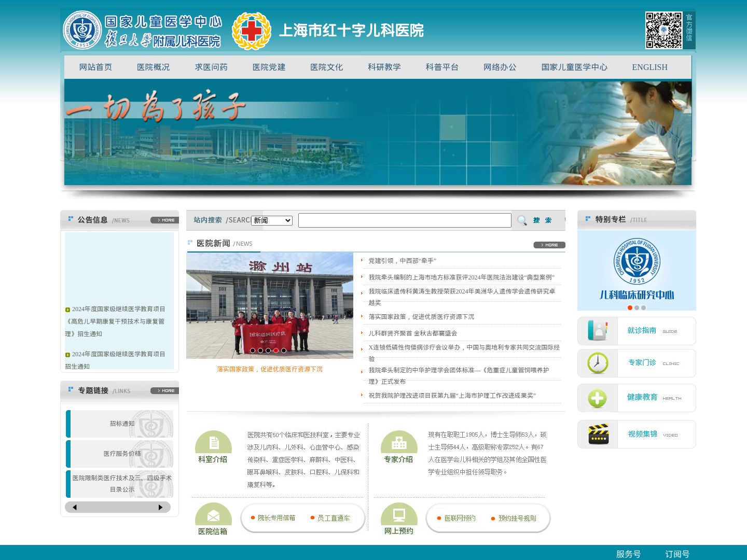Select second dot in 特别专栏 slider
Viewport: 747px width, 560px height.
(637, 307)
